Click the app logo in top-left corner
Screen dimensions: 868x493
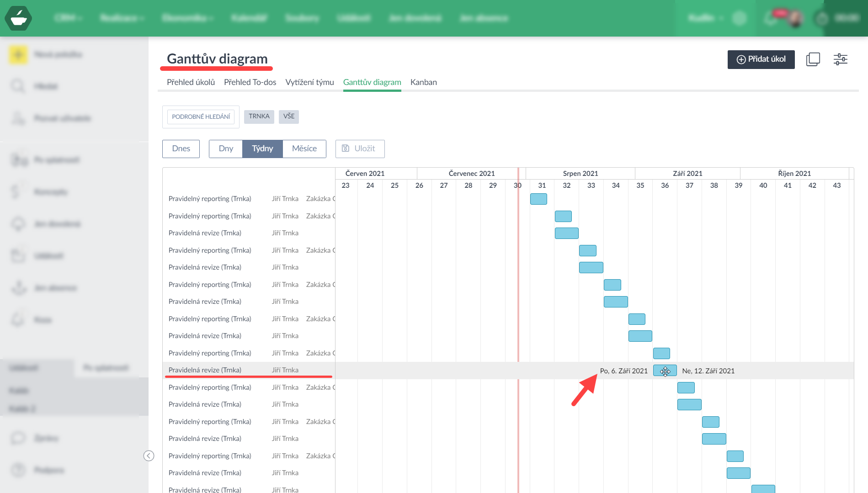click(18, 18)
